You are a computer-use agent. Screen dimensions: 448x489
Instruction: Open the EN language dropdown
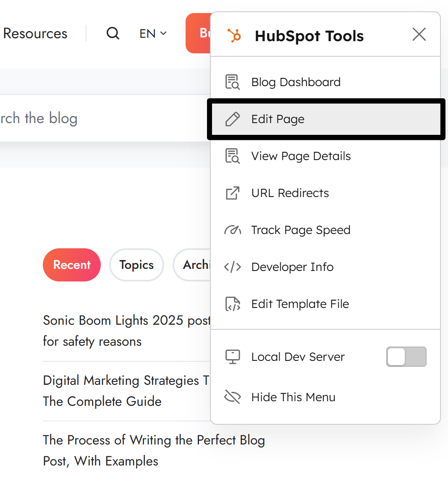point(153,33)
